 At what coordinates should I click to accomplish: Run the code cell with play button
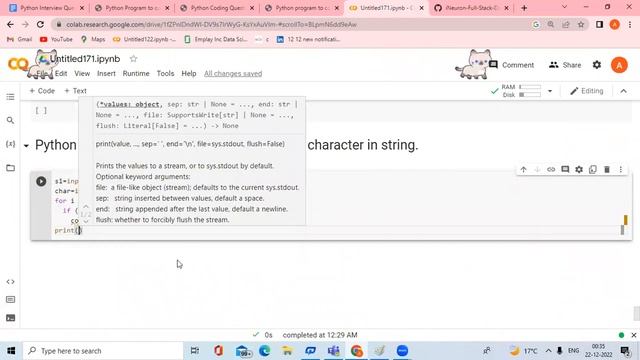tap(41, 181)
